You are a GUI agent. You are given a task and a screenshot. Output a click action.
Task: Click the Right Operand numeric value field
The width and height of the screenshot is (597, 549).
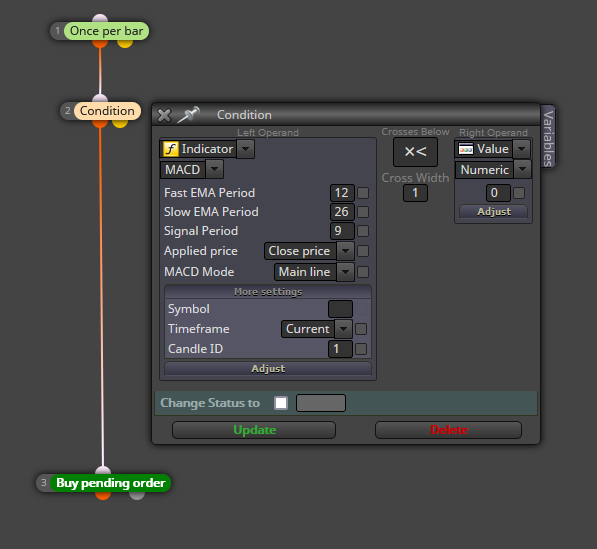[498, 193]
